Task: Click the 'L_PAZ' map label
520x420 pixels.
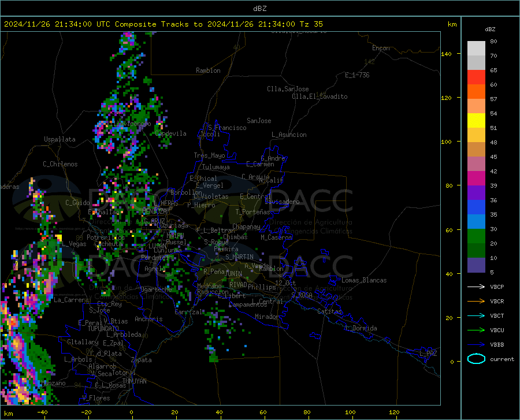Action: pos(428,354)
